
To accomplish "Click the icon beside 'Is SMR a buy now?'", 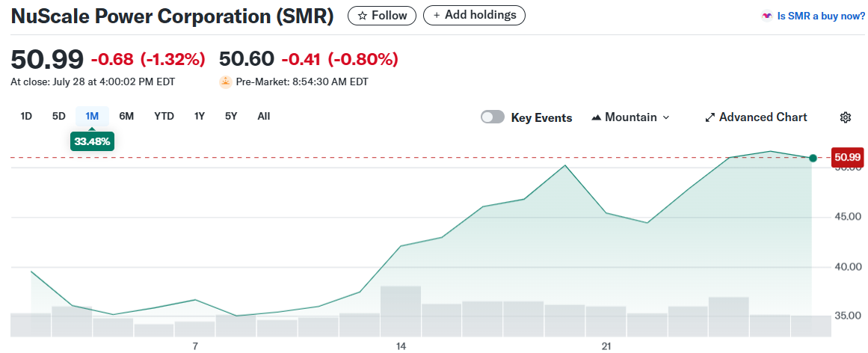I will point(766,16).
